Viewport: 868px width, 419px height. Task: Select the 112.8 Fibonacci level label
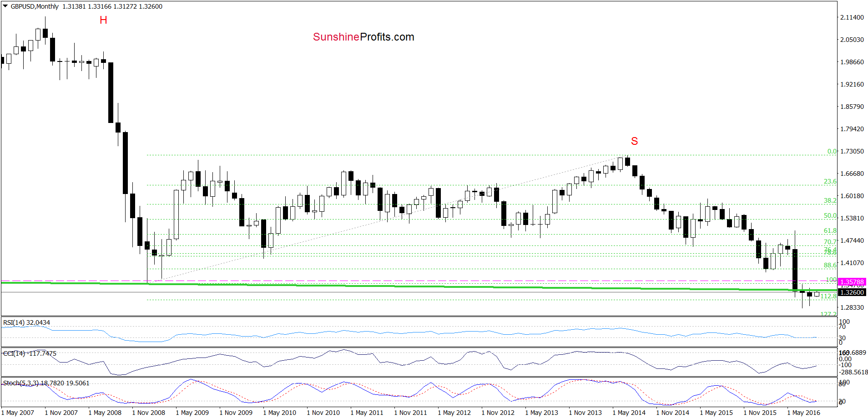828,296
